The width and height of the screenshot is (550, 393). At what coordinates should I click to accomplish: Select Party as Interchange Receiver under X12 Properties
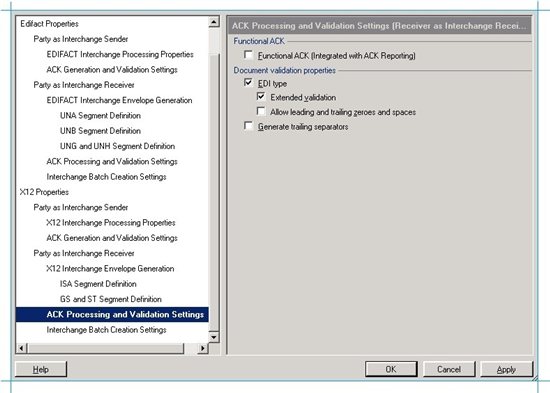(x=84, y=253)
